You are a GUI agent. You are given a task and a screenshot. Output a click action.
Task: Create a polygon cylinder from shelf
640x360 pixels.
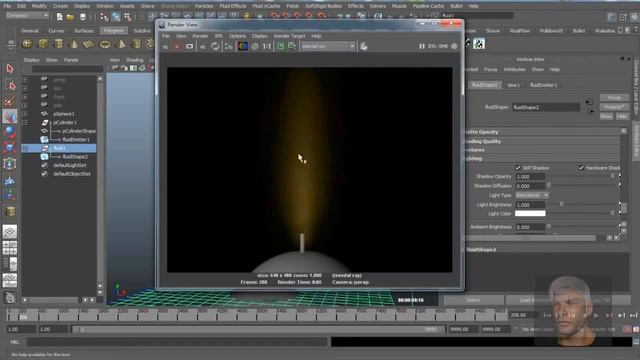pyautogui.click(x=58, y=44)
